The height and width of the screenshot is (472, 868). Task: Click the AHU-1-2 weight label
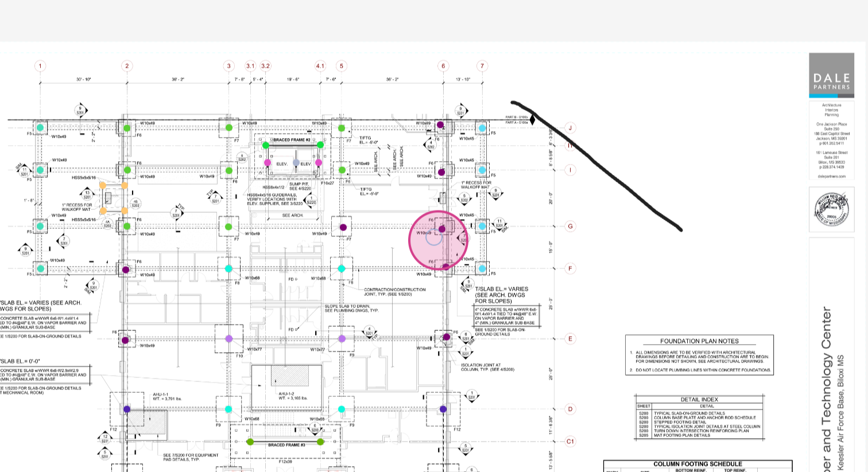293,396
